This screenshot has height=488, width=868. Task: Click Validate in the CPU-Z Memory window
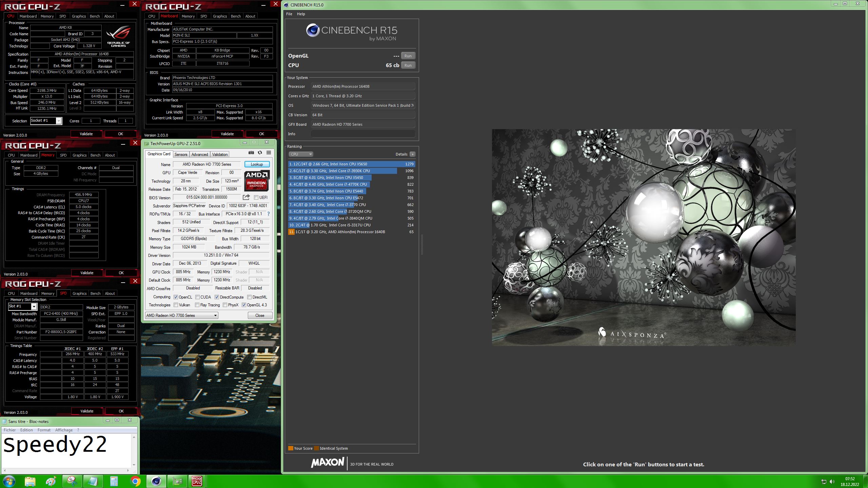click(87, 273)
